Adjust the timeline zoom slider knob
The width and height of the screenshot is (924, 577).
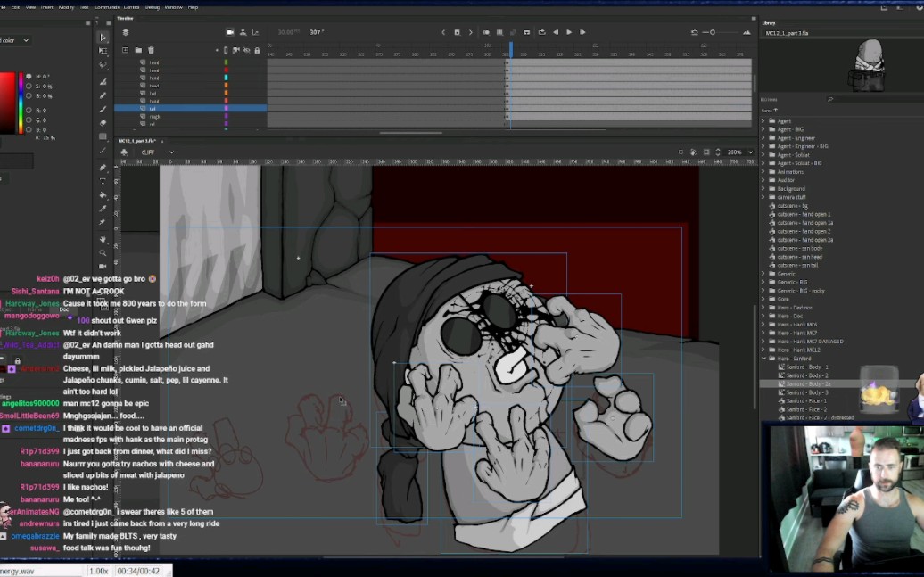(713, 32)
